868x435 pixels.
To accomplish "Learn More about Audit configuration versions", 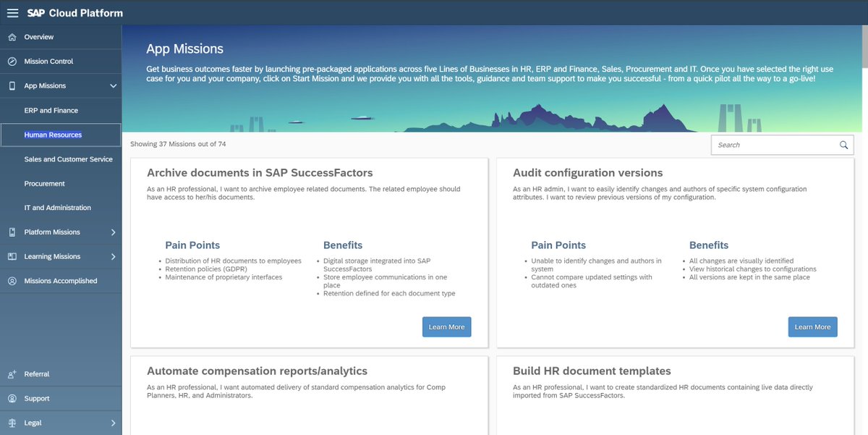I will pyautogui.click(x=812, y=327).
